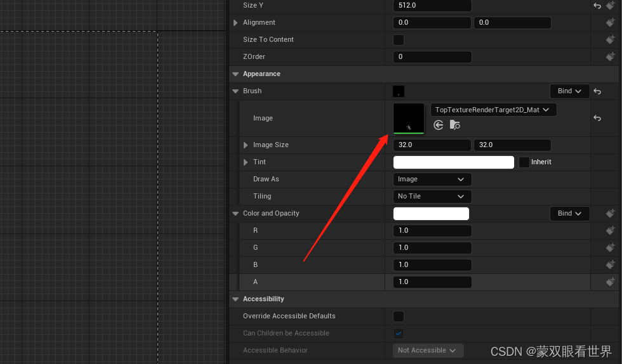Expand the Tint property
This screenshot has width=622, height=364.
coord(246,162)
